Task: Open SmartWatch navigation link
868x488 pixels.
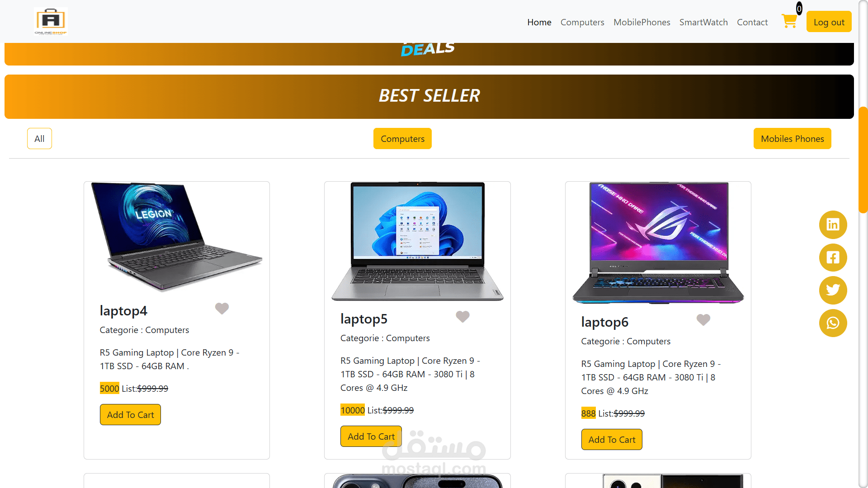Action: [x=703, y=22]
